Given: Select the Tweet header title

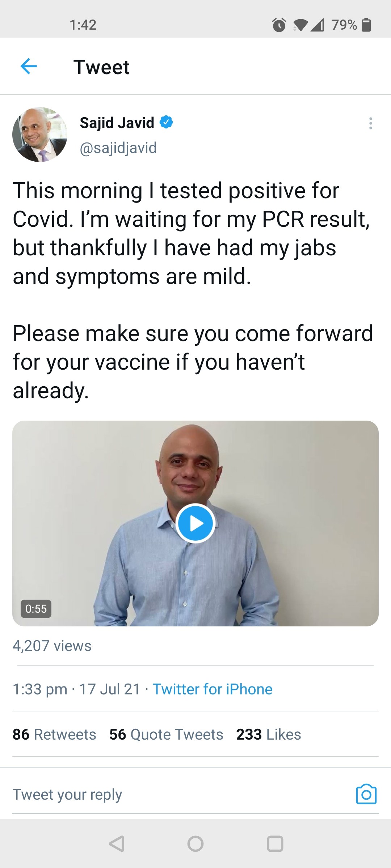Looking at the screenshot, I should click(102, 67).
